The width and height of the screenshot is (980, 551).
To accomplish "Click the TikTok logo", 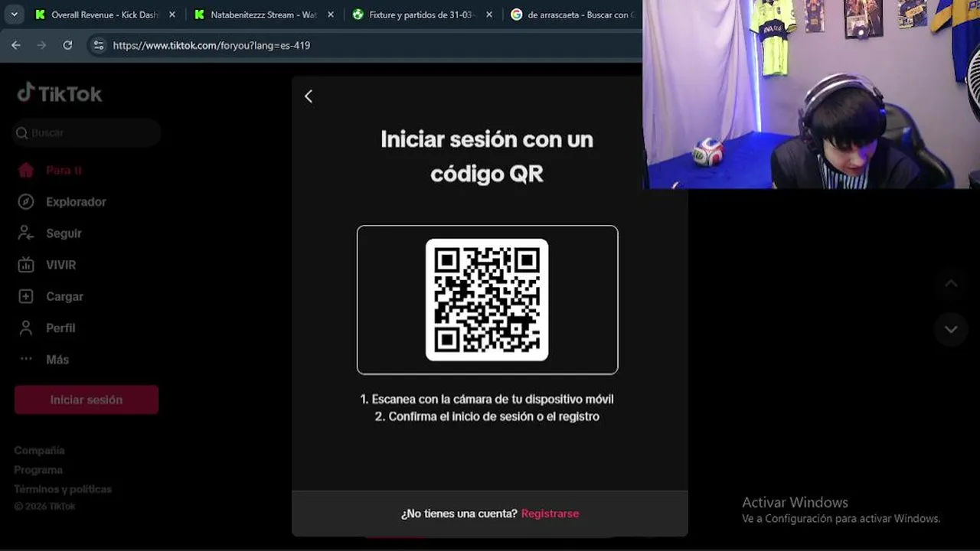I will click(60, 93).
